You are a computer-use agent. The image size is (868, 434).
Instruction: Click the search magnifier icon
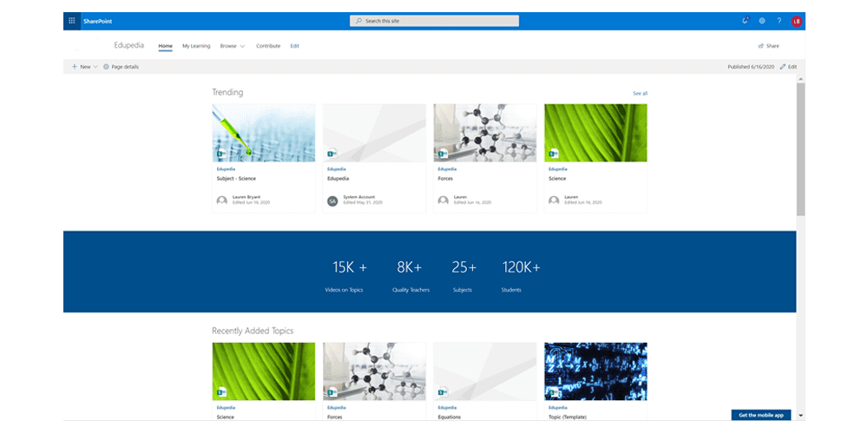359,21
